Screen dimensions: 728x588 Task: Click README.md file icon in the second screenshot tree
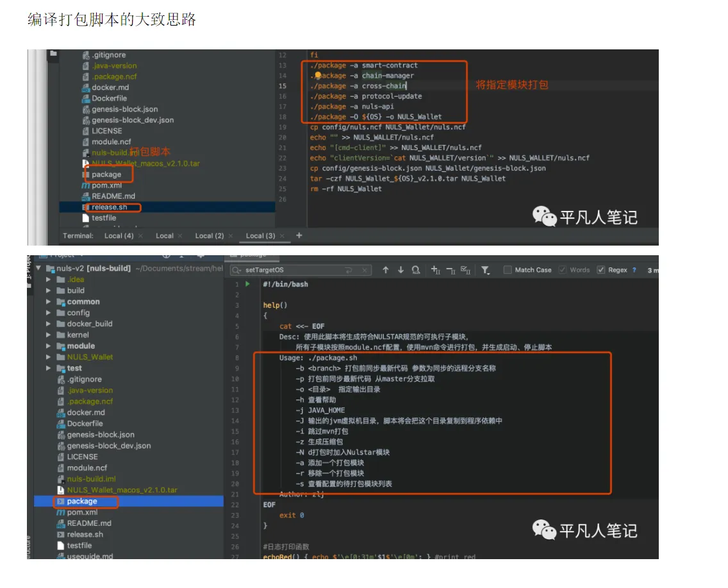point(61,523)
